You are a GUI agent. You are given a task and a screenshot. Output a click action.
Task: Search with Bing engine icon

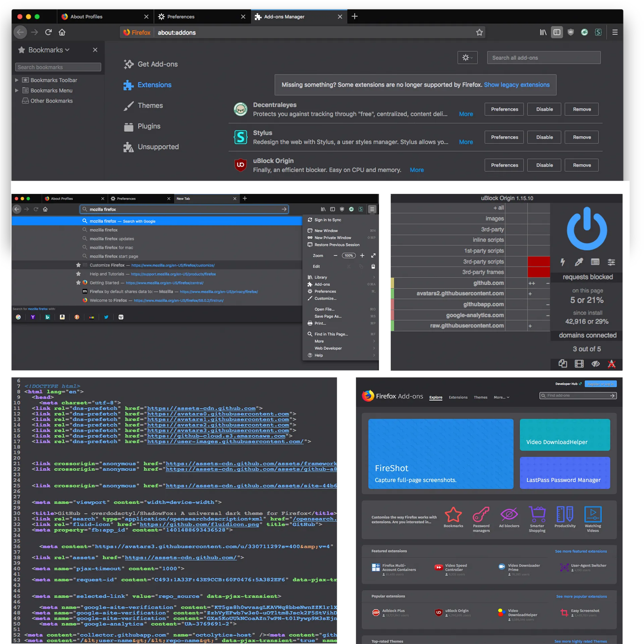[48, 317]
